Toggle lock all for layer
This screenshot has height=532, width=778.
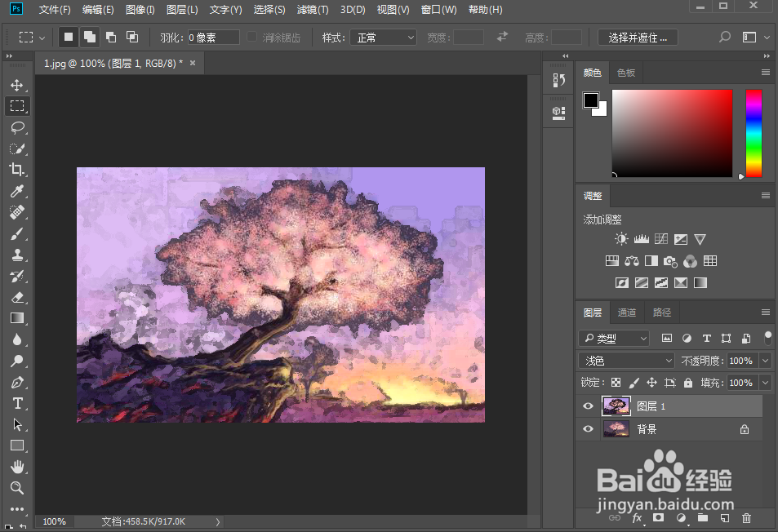(687, 382)
